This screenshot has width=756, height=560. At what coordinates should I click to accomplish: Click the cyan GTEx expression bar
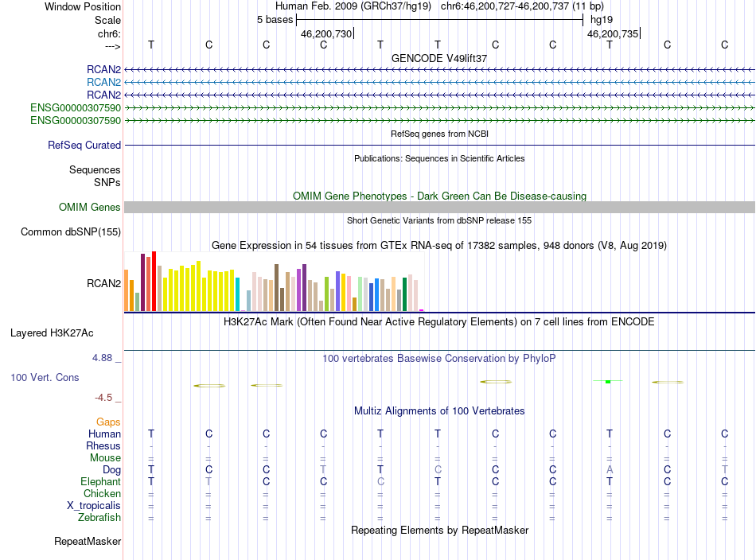237,294
